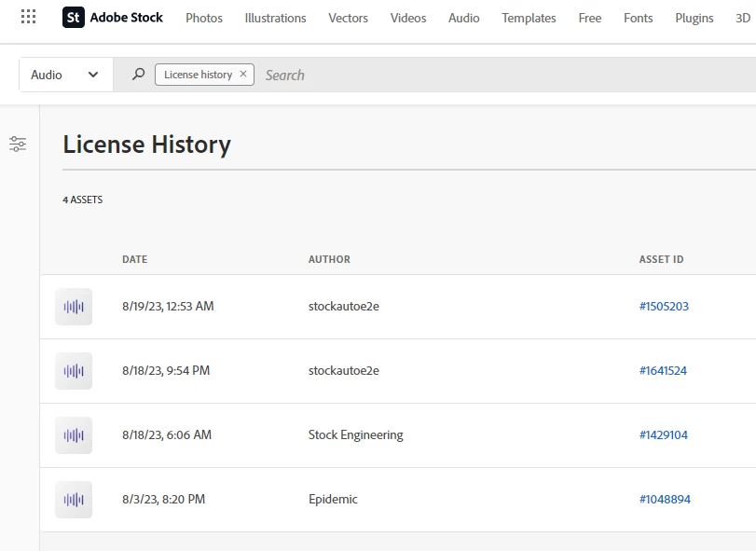The image size is (756, 551).
Task: Click the DATE column header
Action: click(135, 259)
